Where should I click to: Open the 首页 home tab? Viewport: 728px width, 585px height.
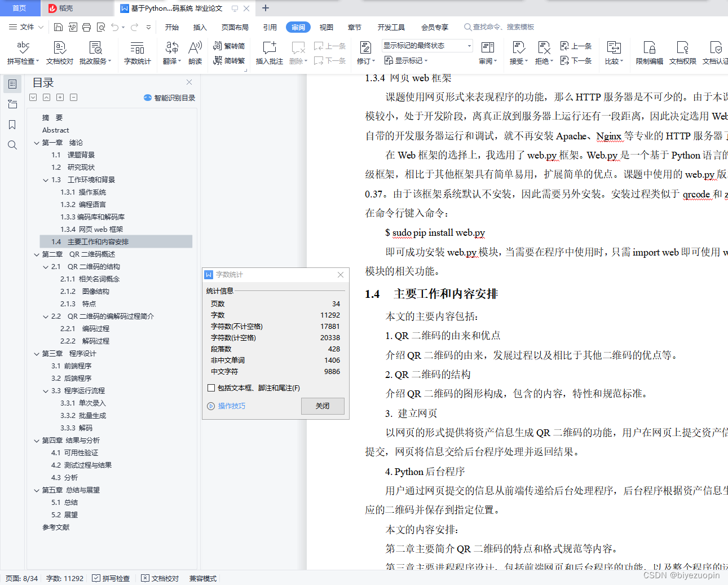click(x=19, y=8)
